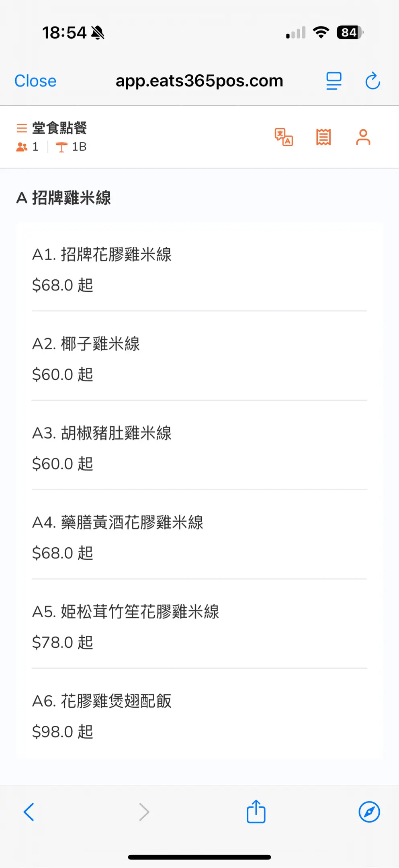Select A1. 招牌花膠雞米線
The width and height of the screenshot is (399, 868).
click(x=199, y=269)
